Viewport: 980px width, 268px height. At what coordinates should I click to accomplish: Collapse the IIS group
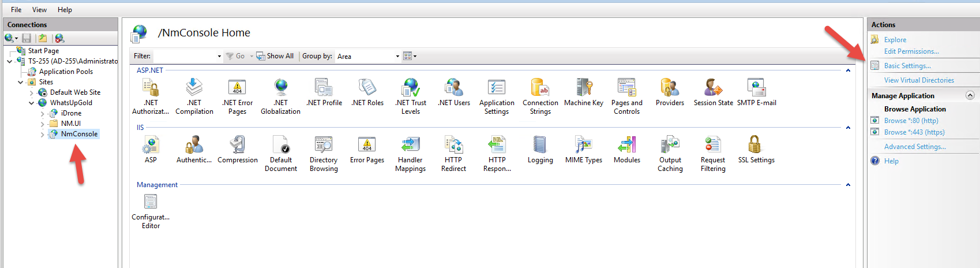[848, 128]
